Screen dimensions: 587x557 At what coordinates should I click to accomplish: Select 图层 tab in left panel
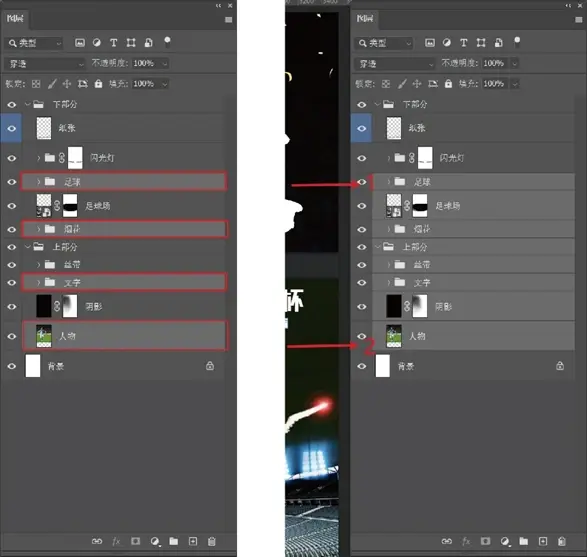tap(15, 19)
